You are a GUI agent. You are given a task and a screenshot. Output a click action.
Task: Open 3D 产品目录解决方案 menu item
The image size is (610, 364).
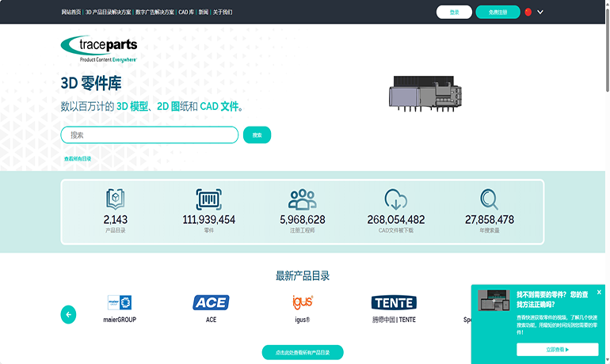[x=109, y=12]
